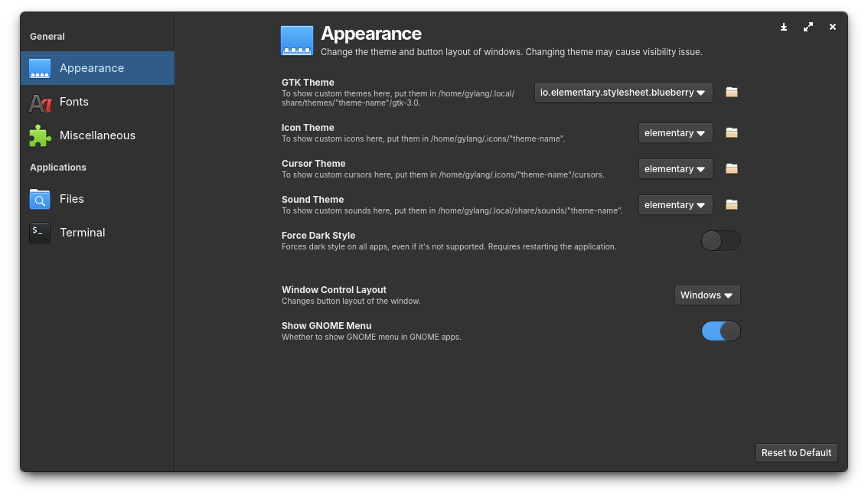Disable the Show GNOME Menu toggle
The width and height of the screenshot is (868, 502).
(720, 331)
